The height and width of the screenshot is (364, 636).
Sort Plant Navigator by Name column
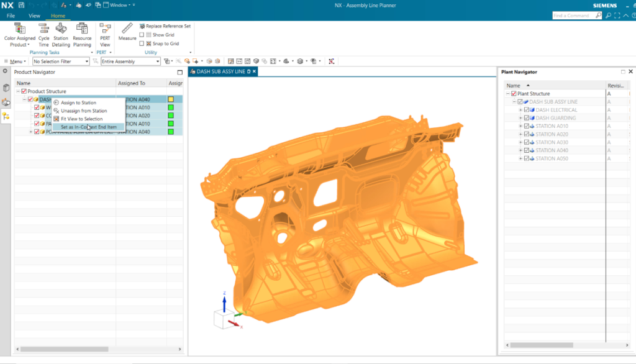coord(554,86)
